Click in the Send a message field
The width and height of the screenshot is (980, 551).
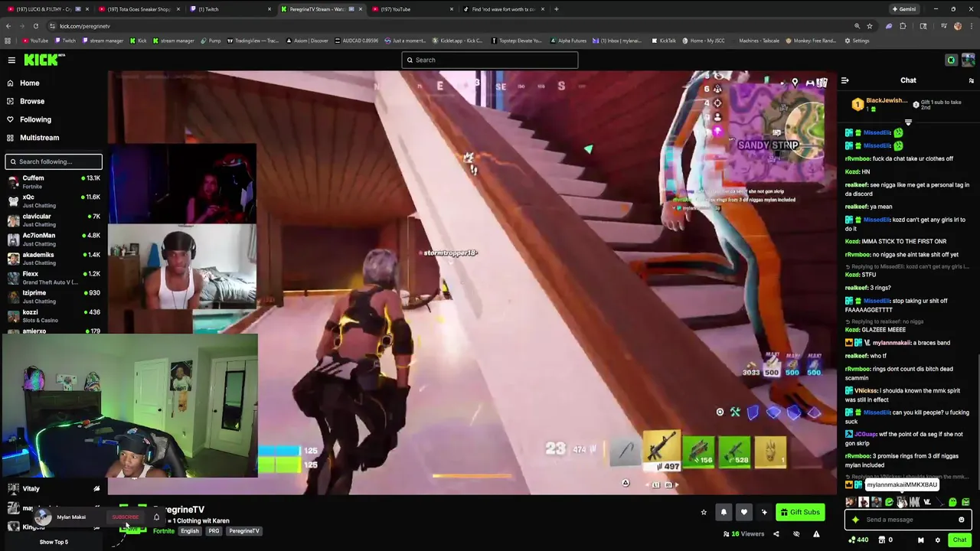click(x=908, y=520)
